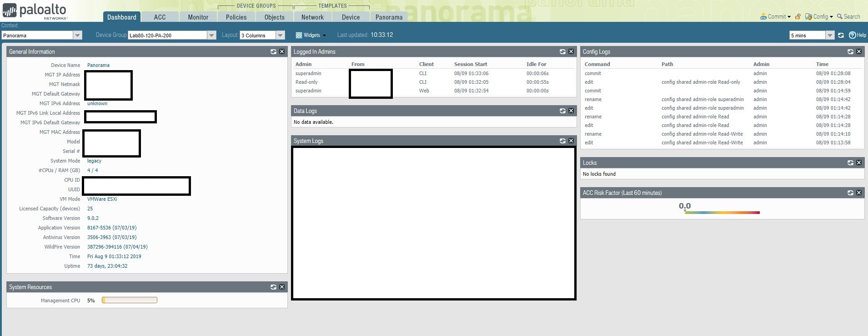Click the System Mode value legacy
868x336 pixels.
94,161
